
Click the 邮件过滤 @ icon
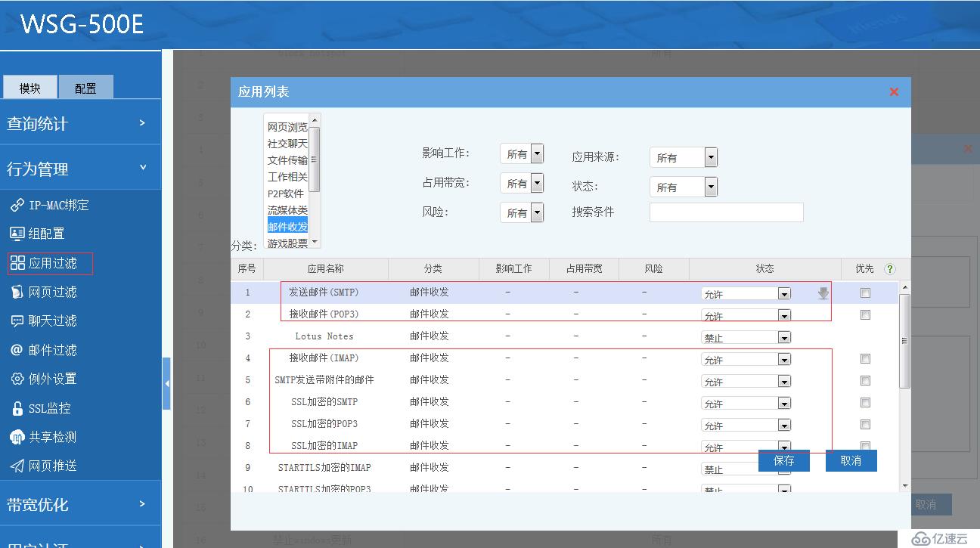coord(17,350)
